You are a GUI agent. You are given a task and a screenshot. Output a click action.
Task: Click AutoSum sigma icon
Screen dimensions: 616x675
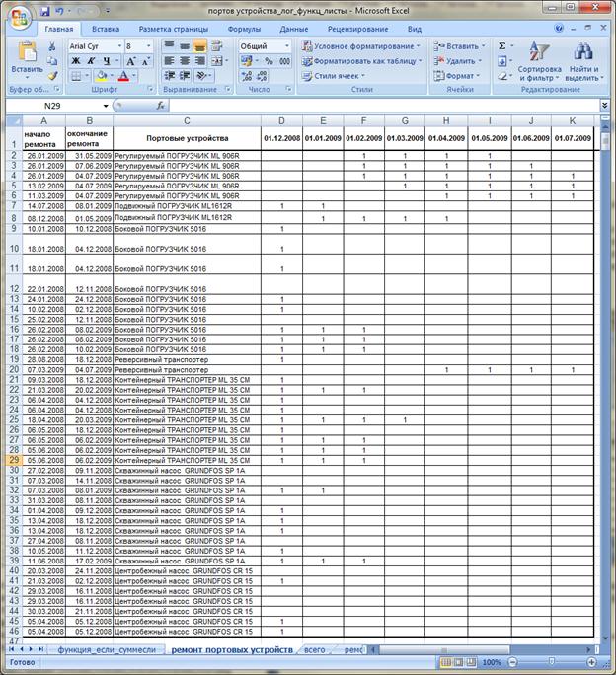502,46
